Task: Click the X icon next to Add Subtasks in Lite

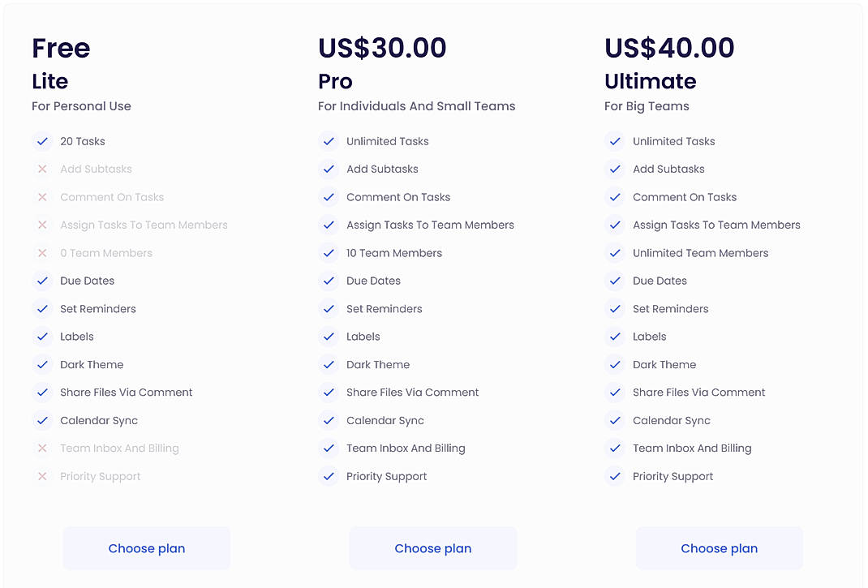Action: pos(42,169)
